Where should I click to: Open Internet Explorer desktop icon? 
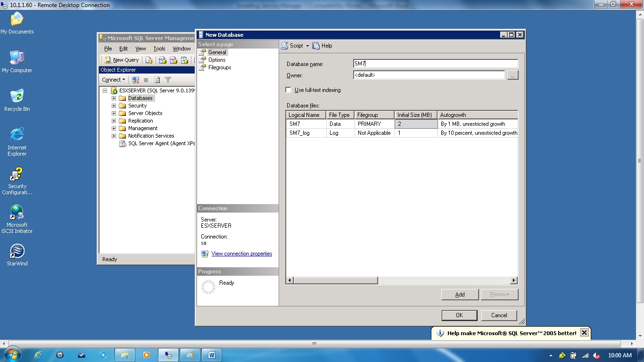17,141
